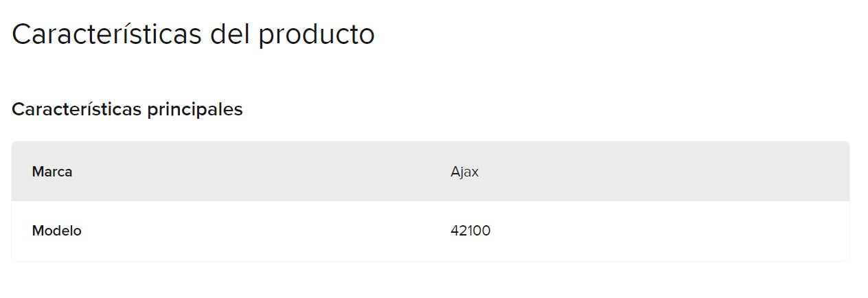Select the "Marca" row label
Screen dimensions: 868x298
[x=52, y=172]
